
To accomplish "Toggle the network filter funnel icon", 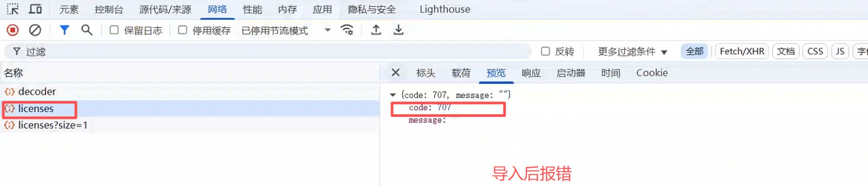I will click(64, 30).
